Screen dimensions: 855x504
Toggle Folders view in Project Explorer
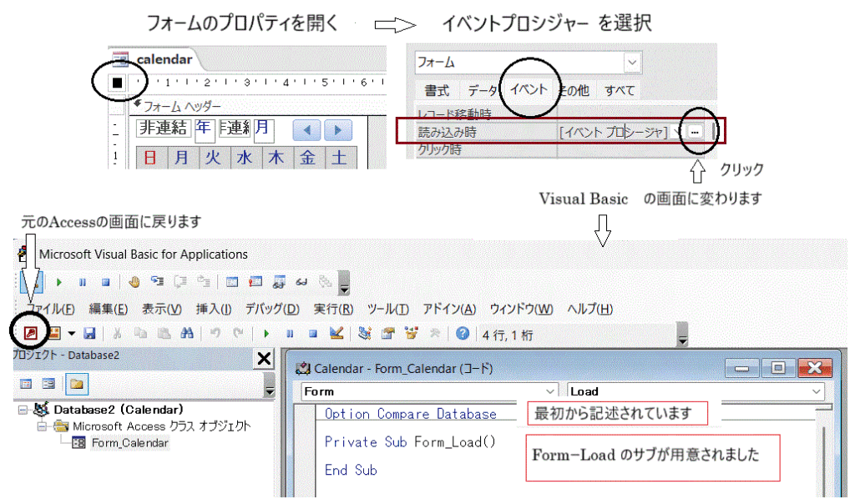point(77,384)
